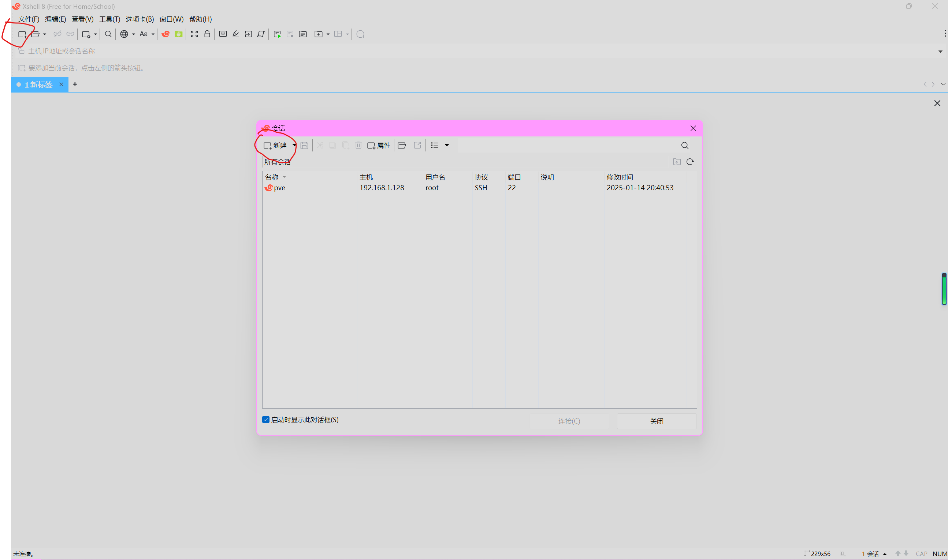Screen dimensions: 948x560
Task: Expand the New button dropdown arrow in dialog
Action: coord(294,146)
